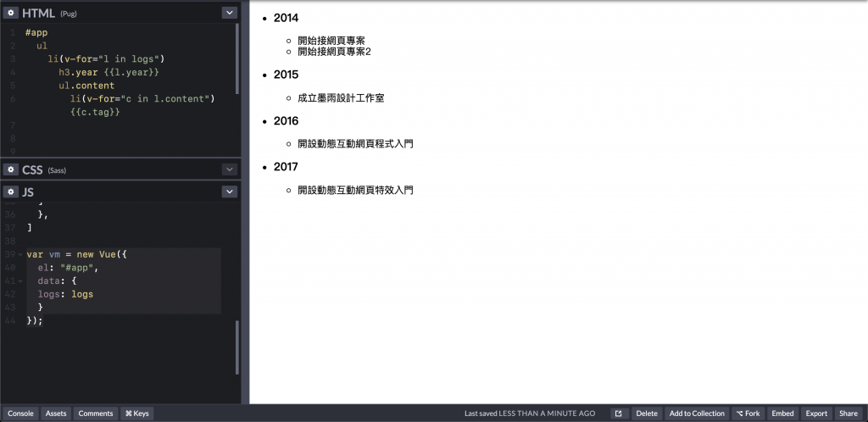The image size is (868, 422).
Task: Open the Comments panel
Action: [x=96, y=414]
